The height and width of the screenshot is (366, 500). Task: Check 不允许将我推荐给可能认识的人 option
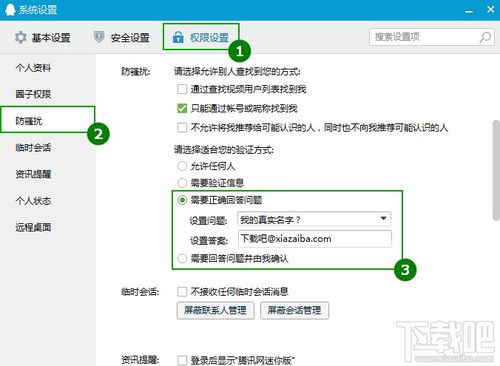pos(182,128)
